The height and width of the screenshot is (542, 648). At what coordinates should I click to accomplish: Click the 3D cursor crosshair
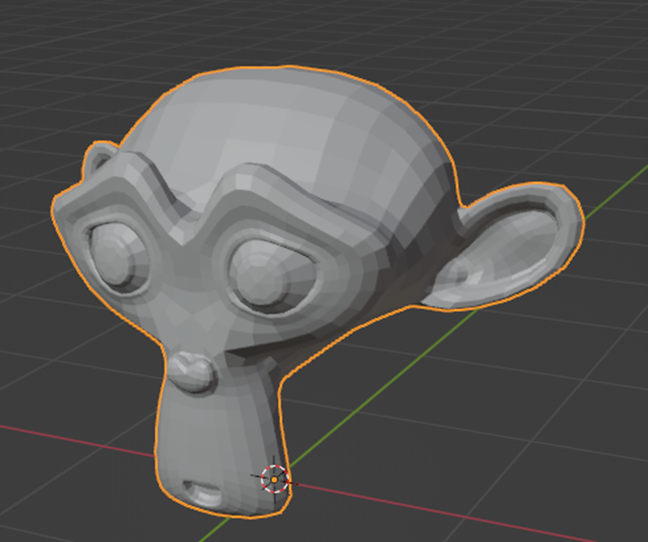tap(274, 479)
